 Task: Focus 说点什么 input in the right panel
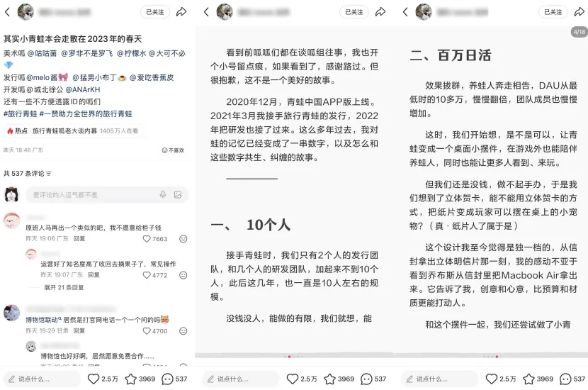click(x=440, y=379)
